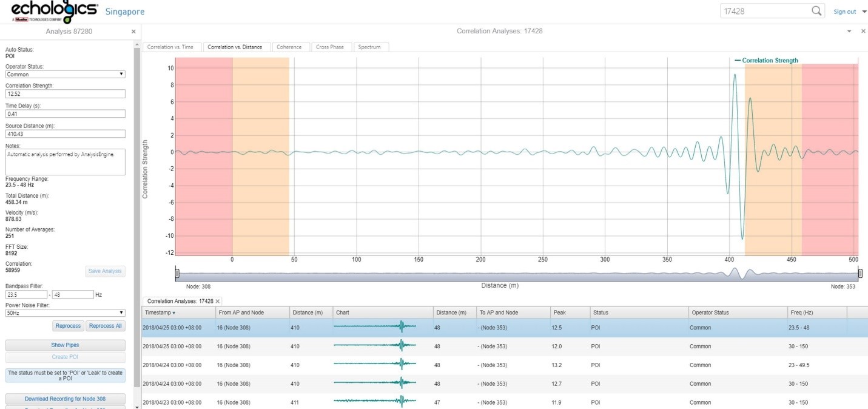Click chart thumbnail in row with peak 12.0

(375, 346)
